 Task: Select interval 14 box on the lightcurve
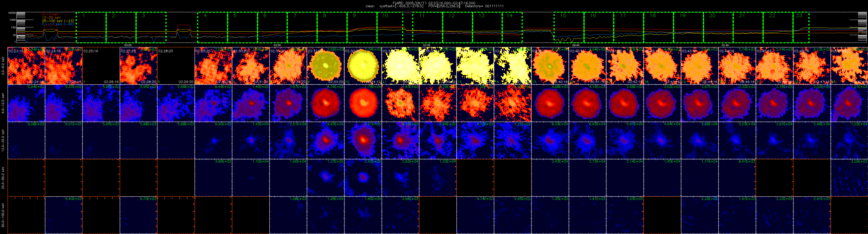click(512, 28)
